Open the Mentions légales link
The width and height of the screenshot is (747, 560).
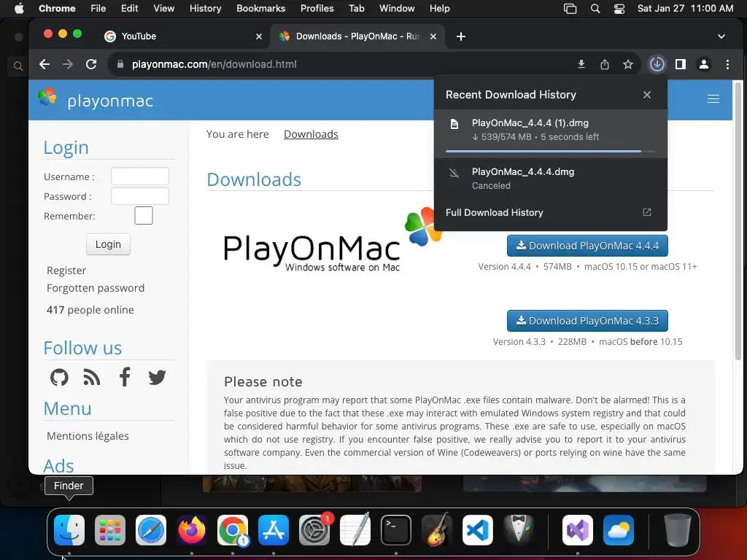click(88, 436)
